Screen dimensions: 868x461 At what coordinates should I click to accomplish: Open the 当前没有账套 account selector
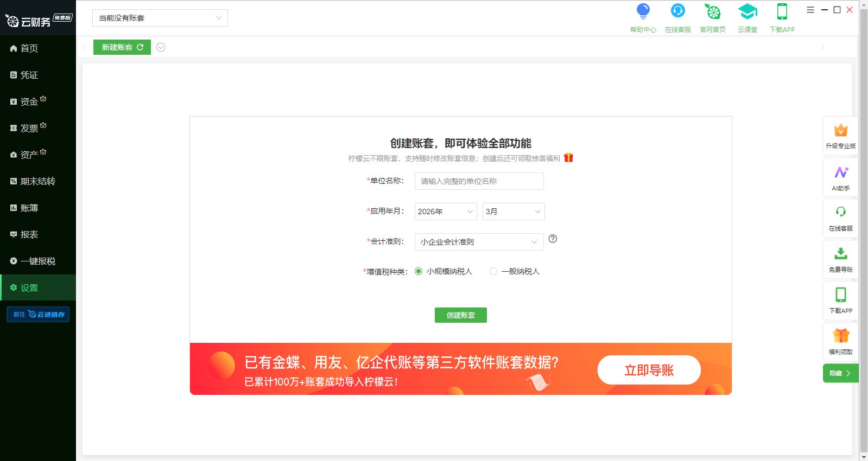pyautogui.click(x=160, y=18)
